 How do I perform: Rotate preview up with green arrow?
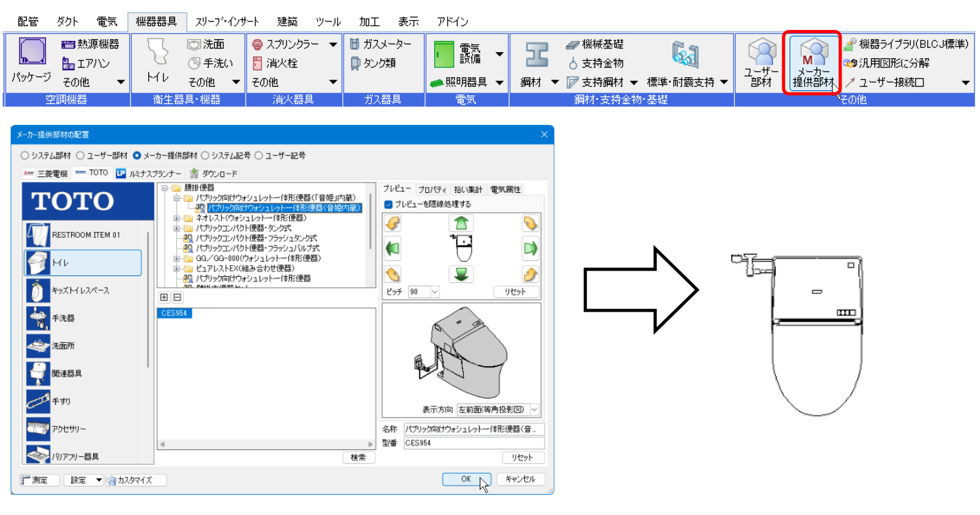[x=461, y=224]
